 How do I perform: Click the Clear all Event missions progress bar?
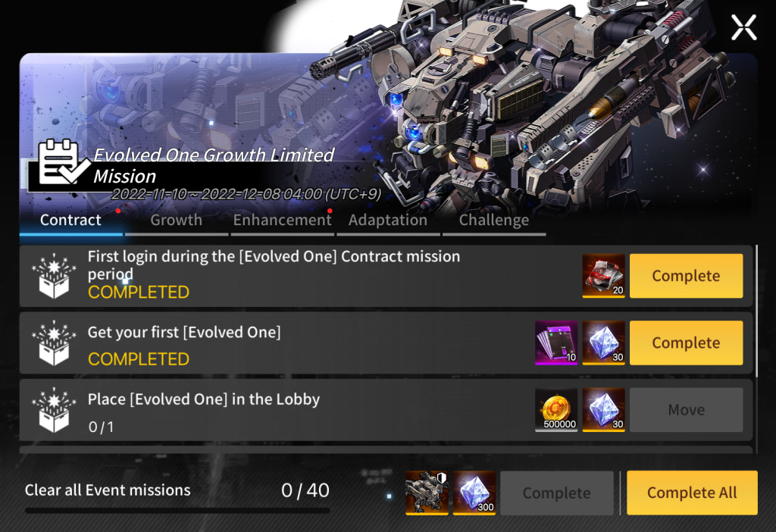coord(177,510)
